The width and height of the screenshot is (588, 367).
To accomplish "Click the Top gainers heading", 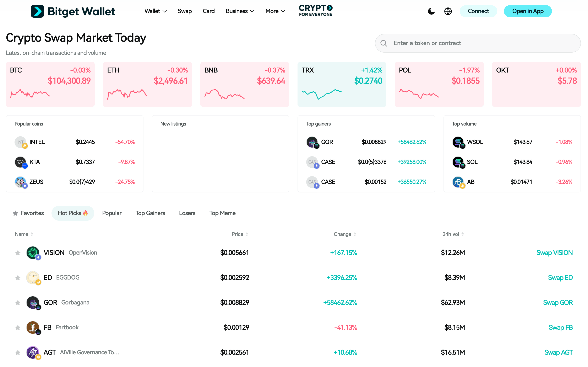I will tap(318, 124).
